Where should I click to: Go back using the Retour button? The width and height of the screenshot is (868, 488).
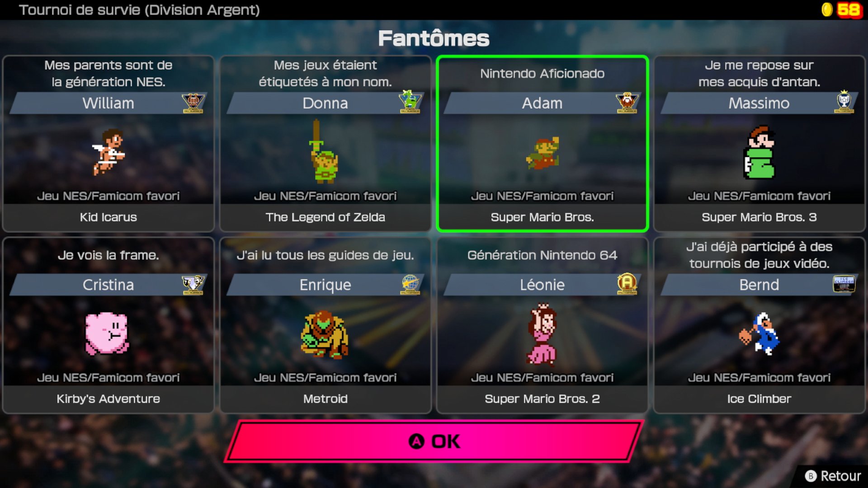pyautogui.click(x=833, y=476)
